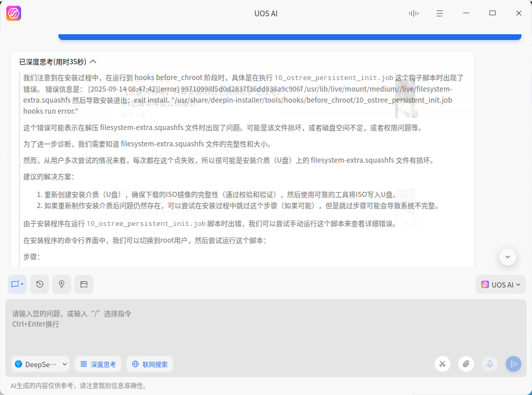The image size is (532, 395).
Task: Maximize the UOS AI window
Action: 492,13
